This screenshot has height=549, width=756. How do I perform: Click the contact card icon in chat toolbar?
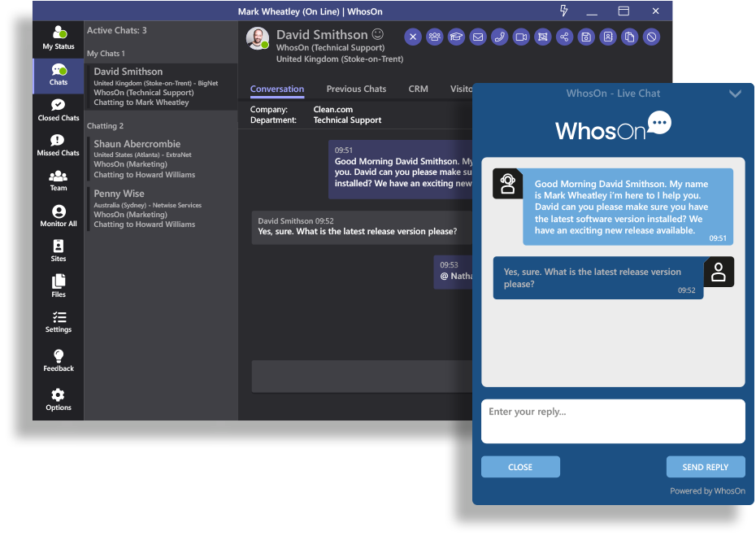[x=608, y=37]
